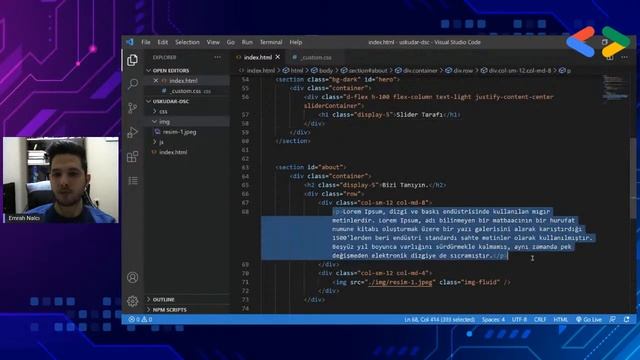Change CRLF end of line sequence

click(x=540, y=320)
